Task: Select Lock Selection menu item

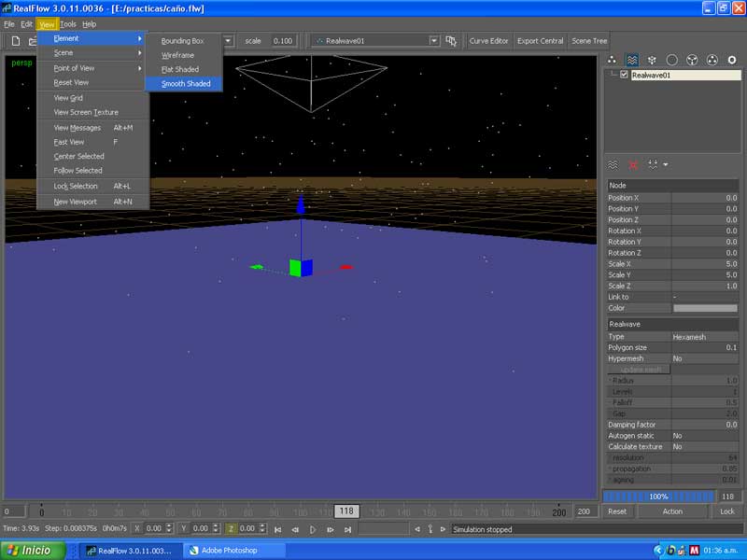Action: (93, 186)
